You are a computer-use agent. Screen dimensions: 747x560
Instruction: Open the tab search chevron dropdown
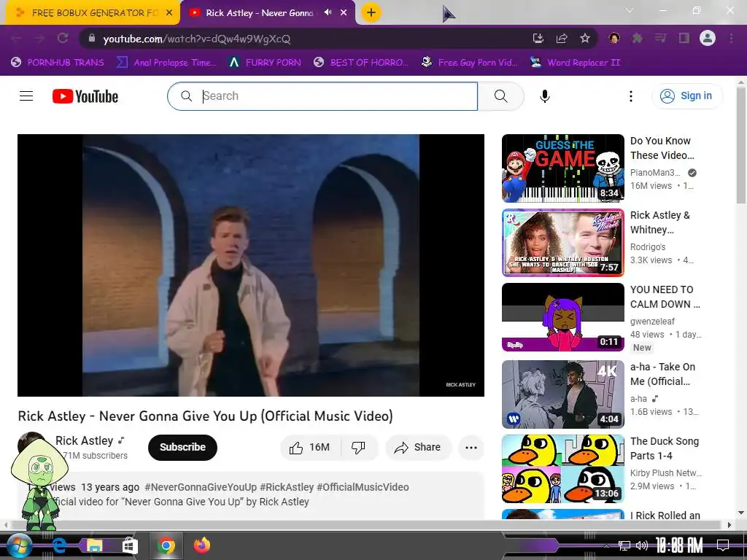coord(630,10)
